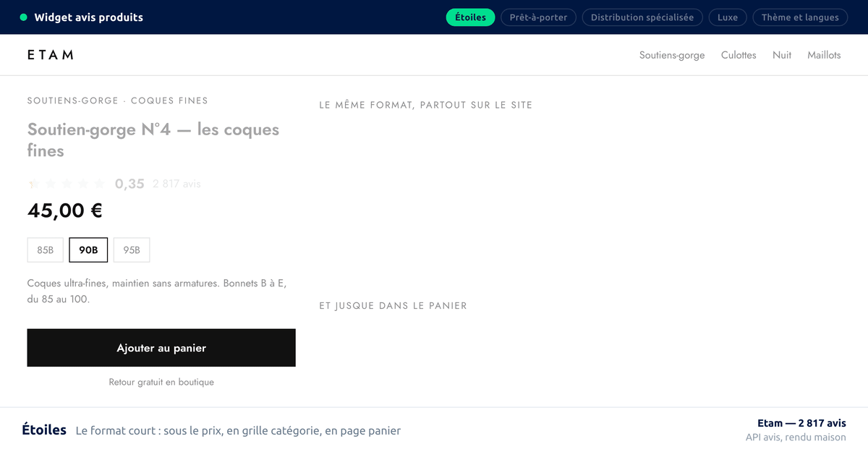Screen dimensions: 868x452
Task: Choose size 90B
Action: coord(88,250)
